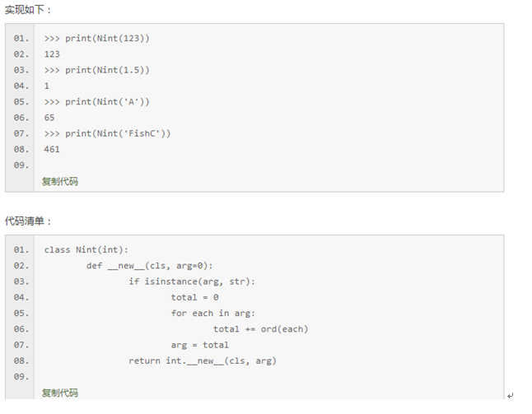
Task: Click the 实现如下 heading text
Action: (x=28, y=10)
